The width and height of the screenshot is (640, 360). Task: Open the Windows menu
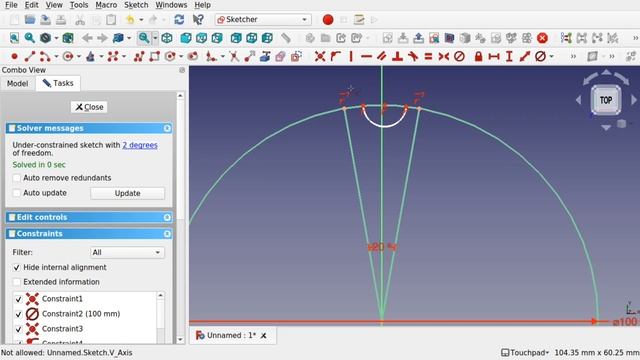[171, 5]
